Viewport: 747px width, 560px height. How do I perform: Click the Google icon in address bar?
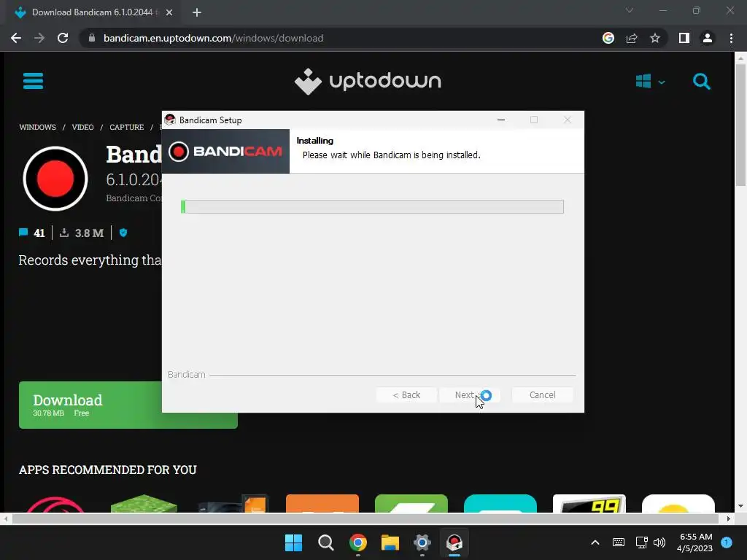pyautogui.click(x=608, y=38)
